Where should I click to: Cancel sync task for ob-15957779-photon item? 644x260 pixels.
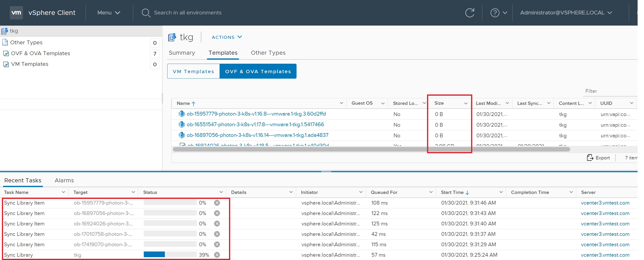point(217,203)
